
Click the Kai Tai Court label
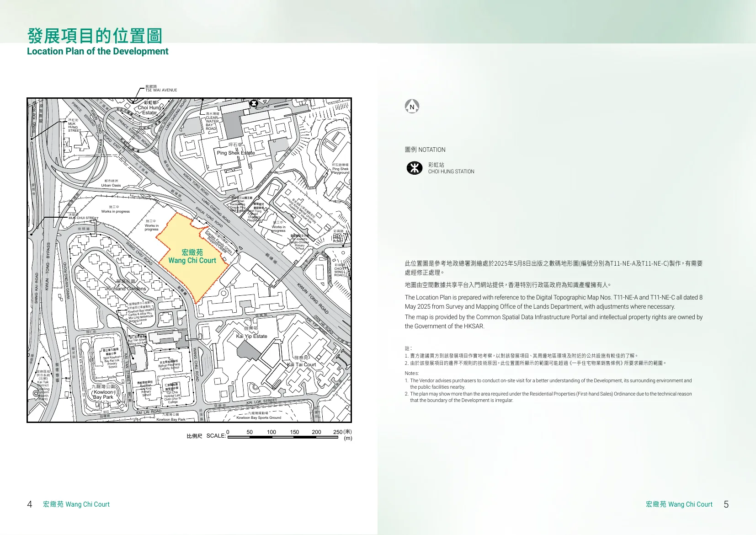pyautogui.click(x=302, y=364)
